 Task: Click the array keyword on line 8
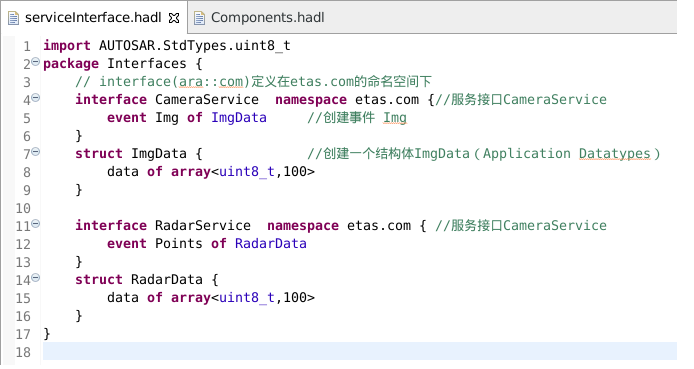pos(191,172)
